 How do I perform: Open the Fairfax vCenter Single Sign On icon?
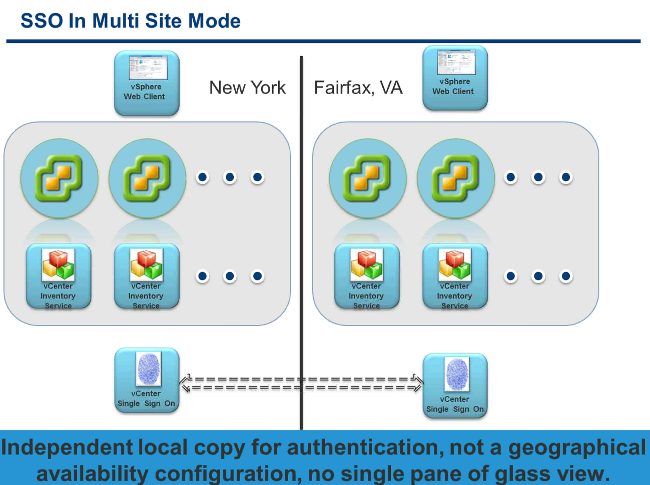click(x=455, y=386)
